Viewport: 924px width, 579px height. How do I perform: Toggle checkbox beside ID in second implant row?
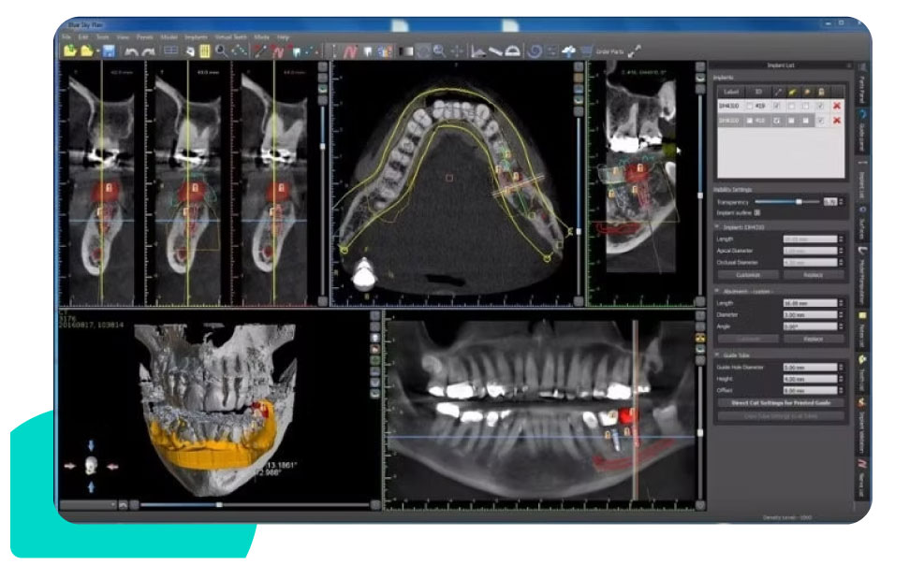tap(749, 121)
